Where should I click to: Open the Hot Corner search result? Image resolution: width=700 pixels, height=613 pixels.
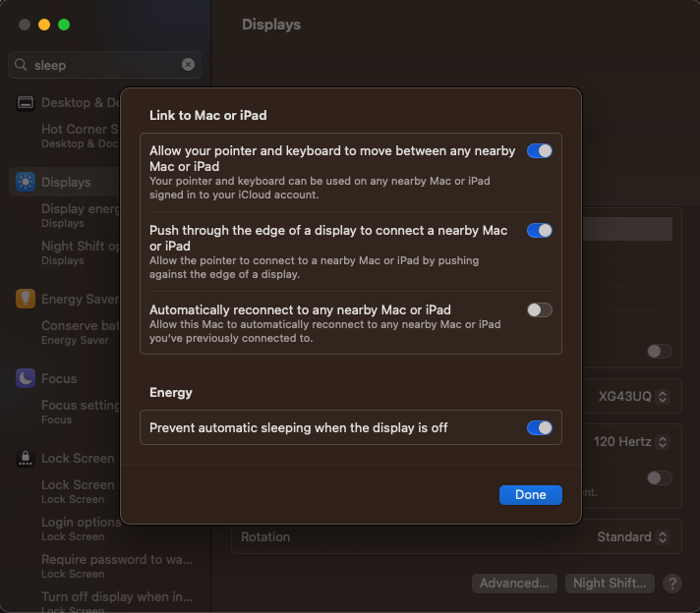point(81,136)
